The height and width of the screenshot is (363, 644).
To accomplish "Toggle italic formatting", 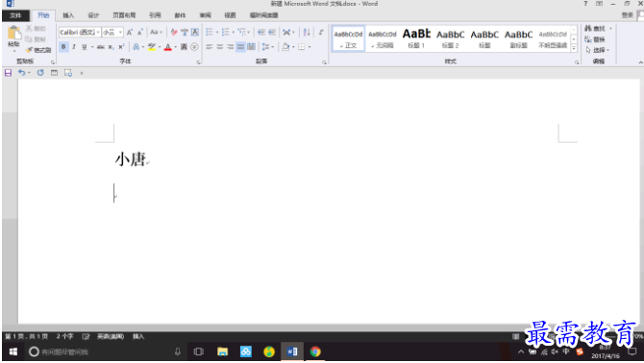I will pos(74,47).
